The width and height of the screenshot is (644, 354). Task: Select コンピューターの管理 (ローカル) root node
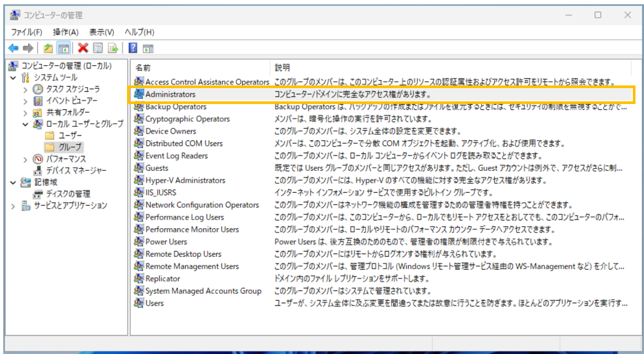60,66
